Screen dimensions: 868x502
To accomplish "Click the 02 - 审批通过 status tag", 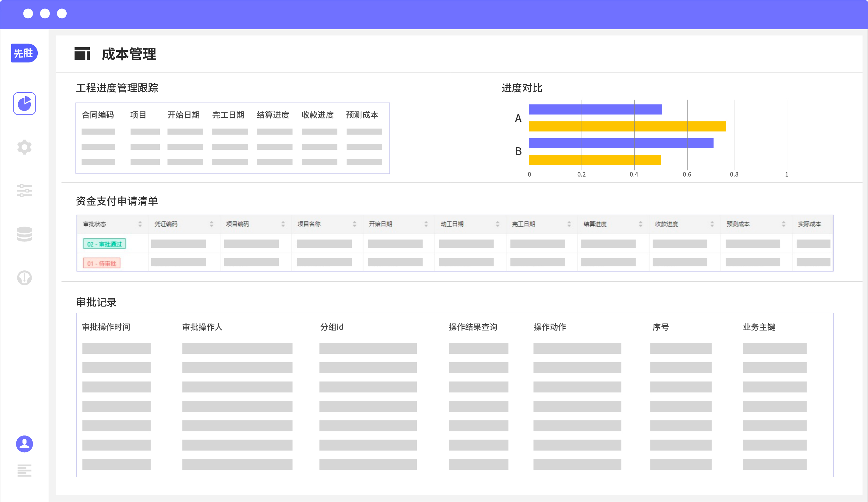I will [104, 244].
